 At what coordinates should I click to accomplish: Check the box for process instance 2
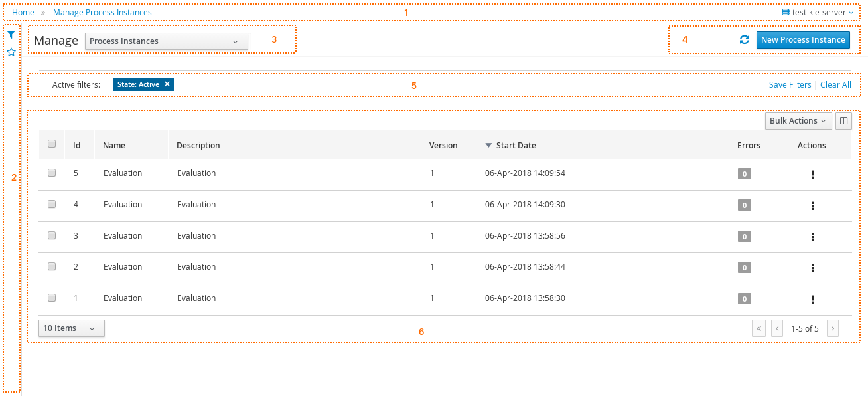52,266
